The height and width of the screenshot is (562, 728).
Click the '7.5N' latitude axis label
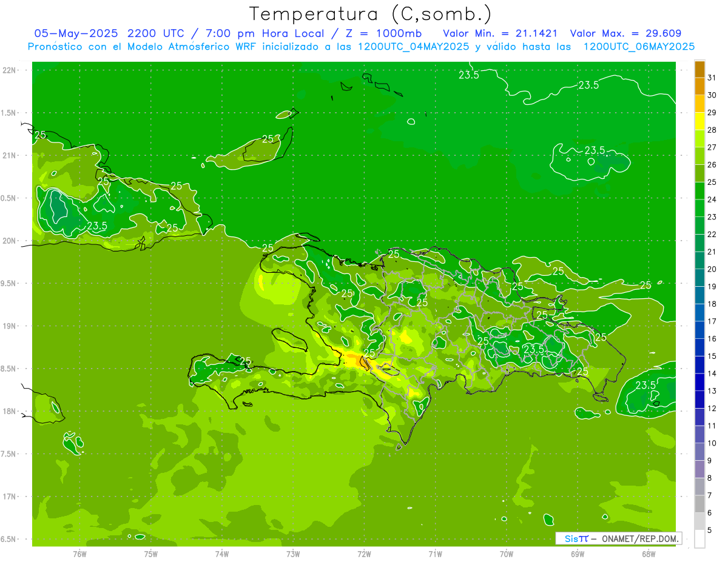(x=8, y=453)
